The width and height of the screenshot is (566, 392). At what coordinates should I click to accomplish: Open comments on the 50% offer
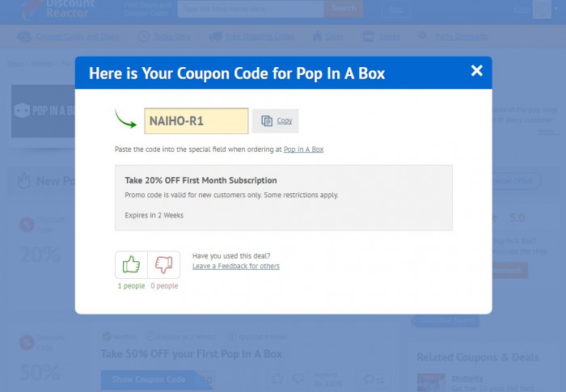point(374,379)
